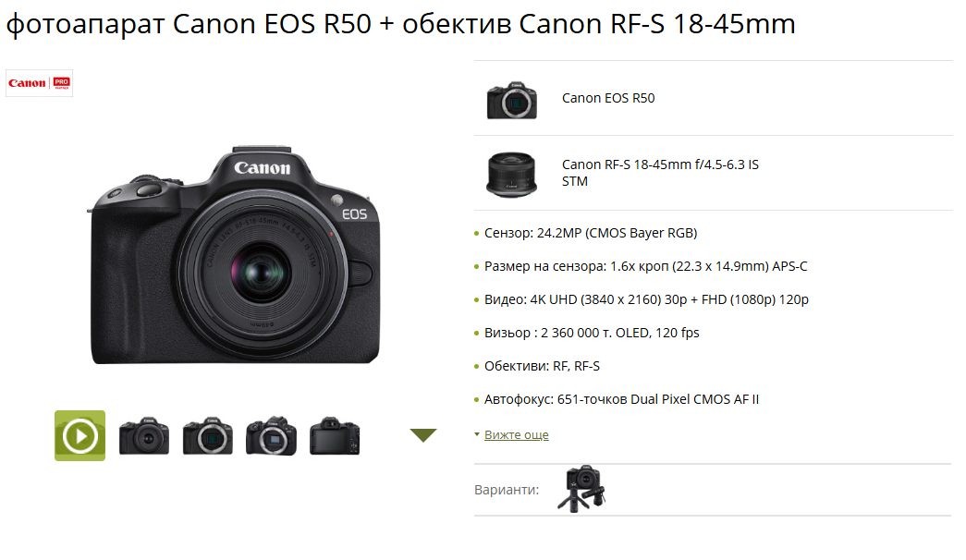The height and width of the screenshot is (560, 966).
Task: Select the body-only sensor view thumbnail
Action: [208, 436]
